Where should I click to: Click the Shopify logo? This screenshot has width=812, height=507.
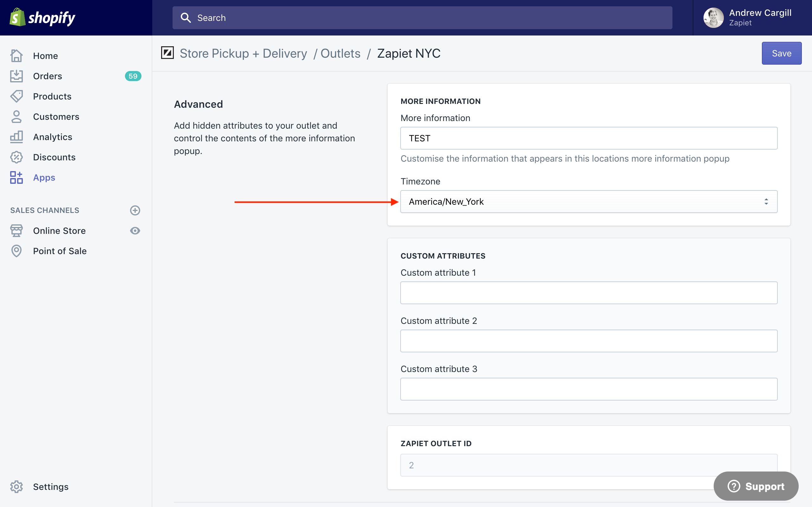point(42,17)
